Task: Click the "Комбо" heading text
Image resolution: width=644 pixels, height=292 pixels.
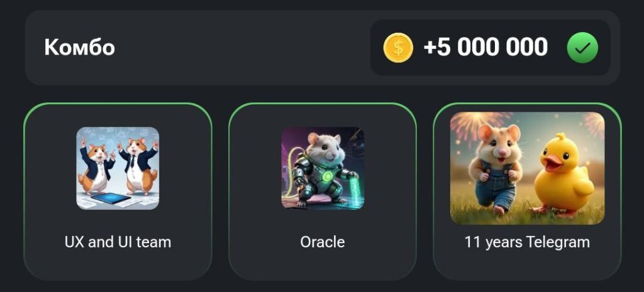Action: [80, 47]
